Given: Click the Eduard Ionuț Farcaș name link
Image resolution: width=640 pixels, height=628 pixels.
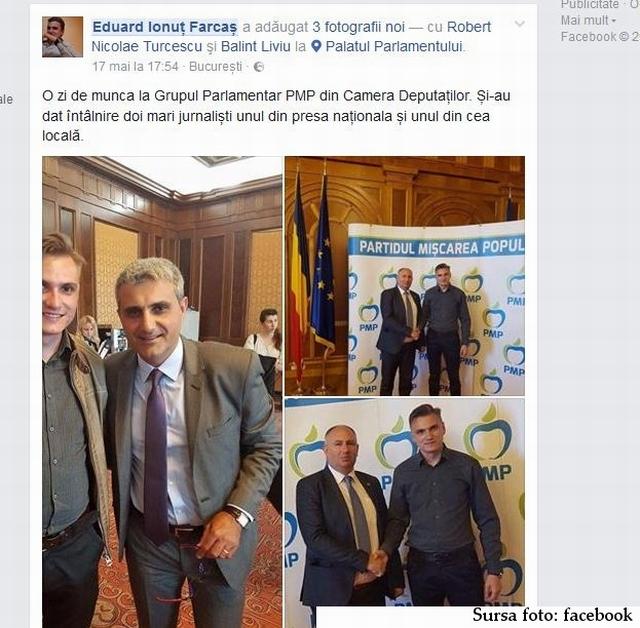Looking at the screenshot, I should tap(164, 27).
